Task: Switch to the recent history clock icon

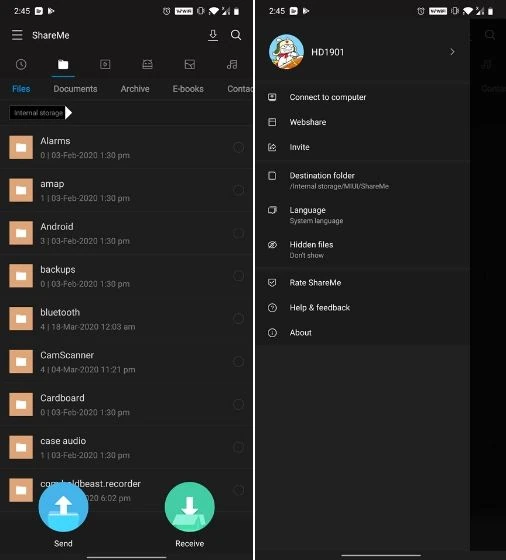Action: pyautogui.click(x=21, y=64)
